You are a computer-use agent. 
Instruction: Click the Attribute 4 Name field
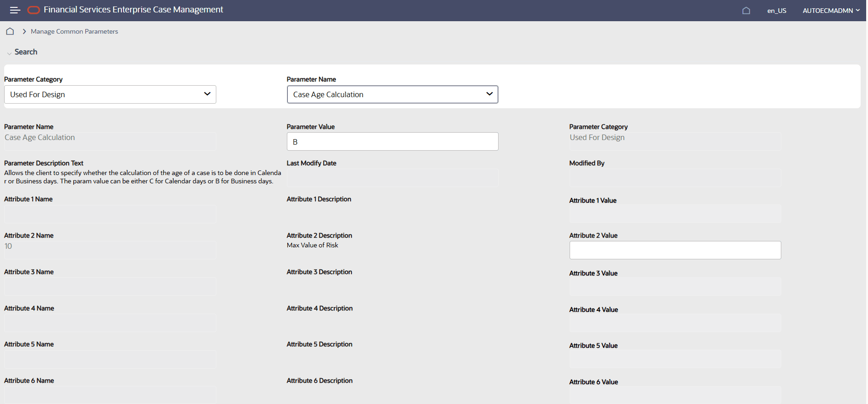110,323
